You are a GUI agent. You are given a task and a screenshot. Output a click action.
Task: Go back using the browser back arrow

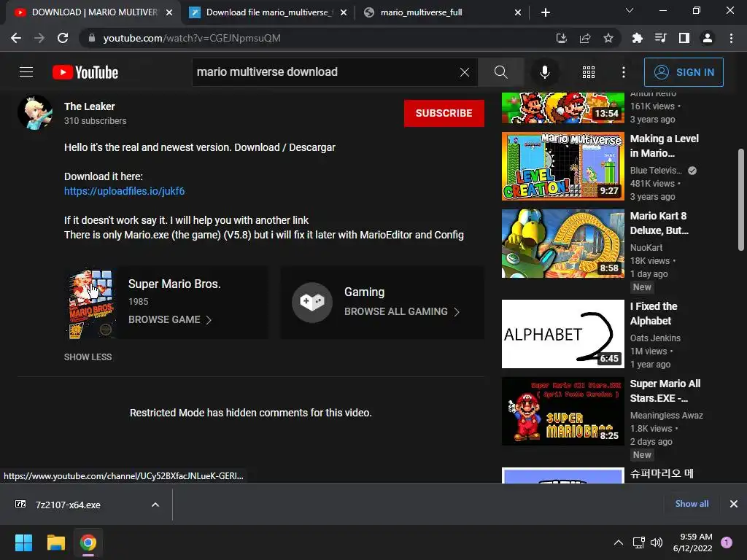tap(16, 38)
